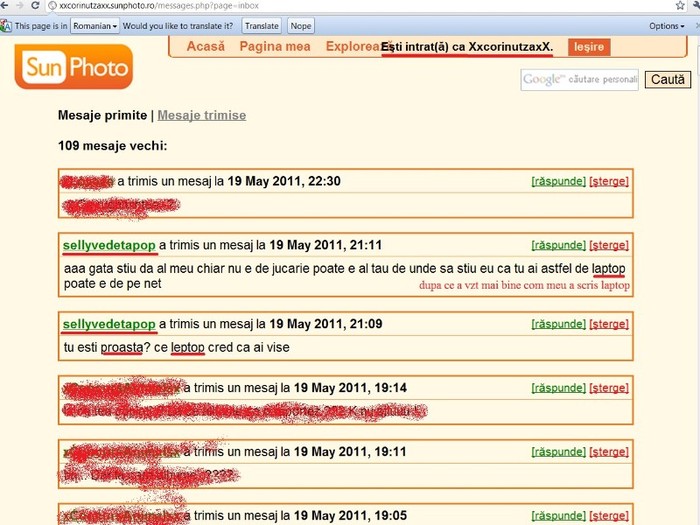
Task: Focus the Google personalized search field
Action: pyautogui.click(x=579, y=80)
